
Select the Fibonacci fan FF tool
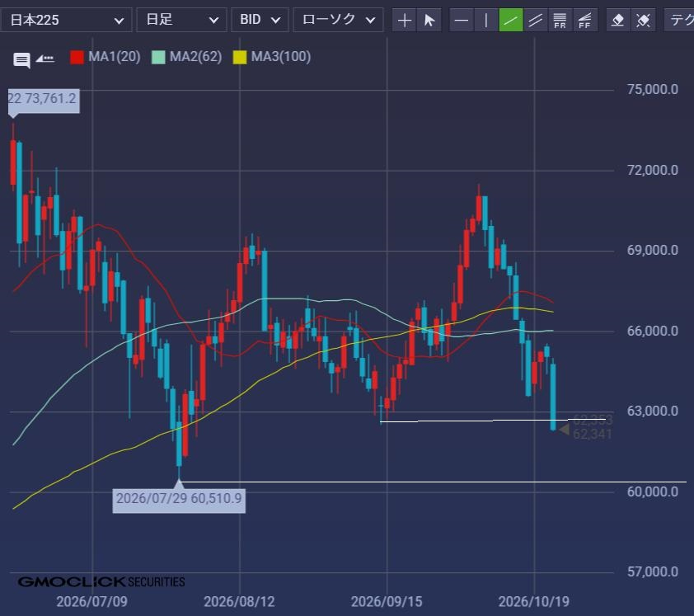pos(584,20)
